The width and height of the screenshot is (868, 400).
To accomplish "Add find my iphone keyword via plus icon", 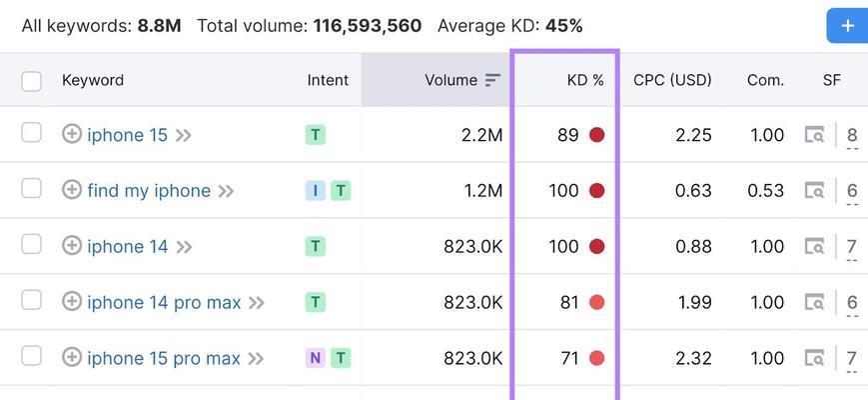I will 71,191.
